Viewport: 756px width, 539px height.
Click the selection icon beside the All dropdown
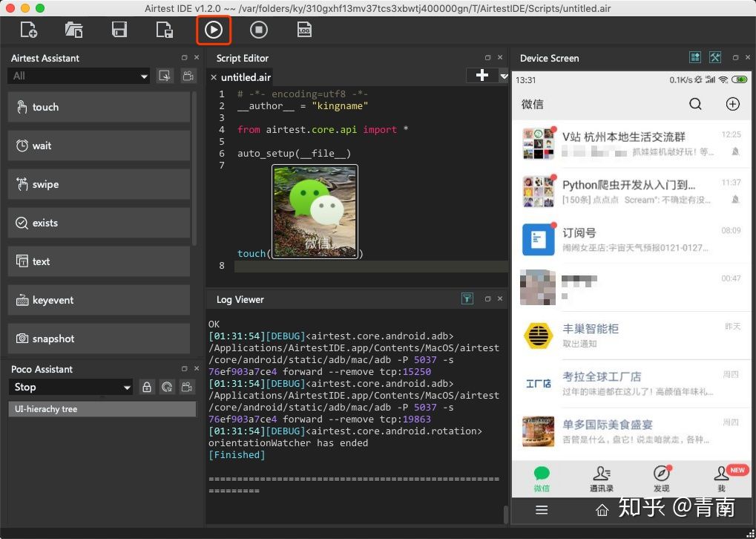[x=165, y=76]
